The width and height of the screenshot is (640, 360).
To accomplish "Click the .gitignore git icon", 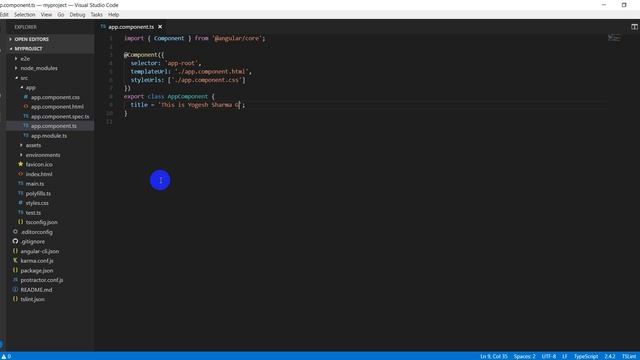I will [15, 241].
